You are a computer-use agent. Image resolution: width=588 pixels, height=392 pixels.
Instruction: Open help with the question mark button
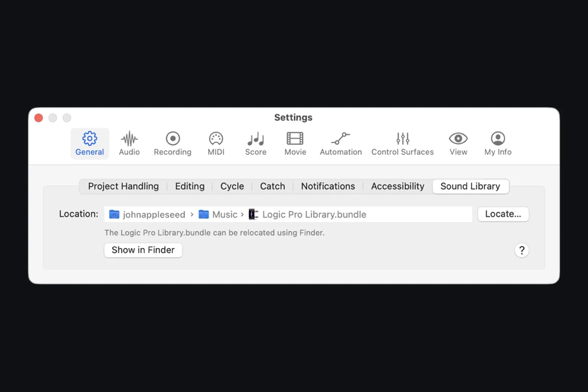(521, 250)
